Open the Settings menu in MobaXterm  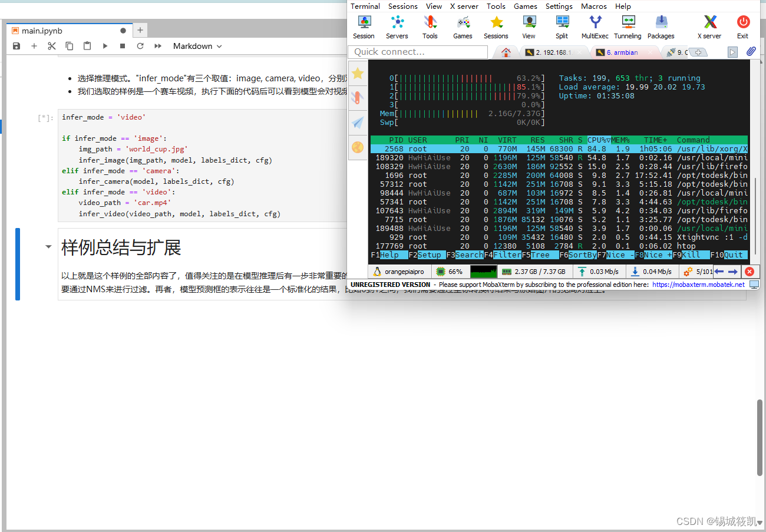tap(559, 6)
